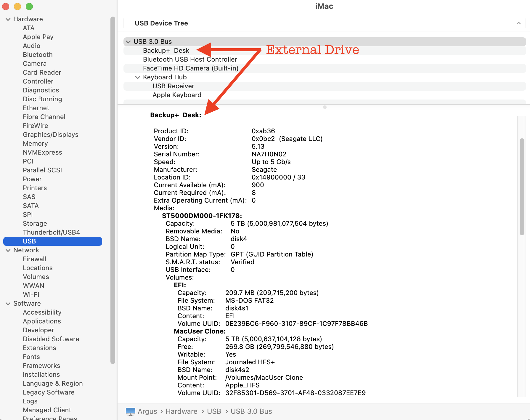Select Disc Burning in the sidebar

[43, 99]
